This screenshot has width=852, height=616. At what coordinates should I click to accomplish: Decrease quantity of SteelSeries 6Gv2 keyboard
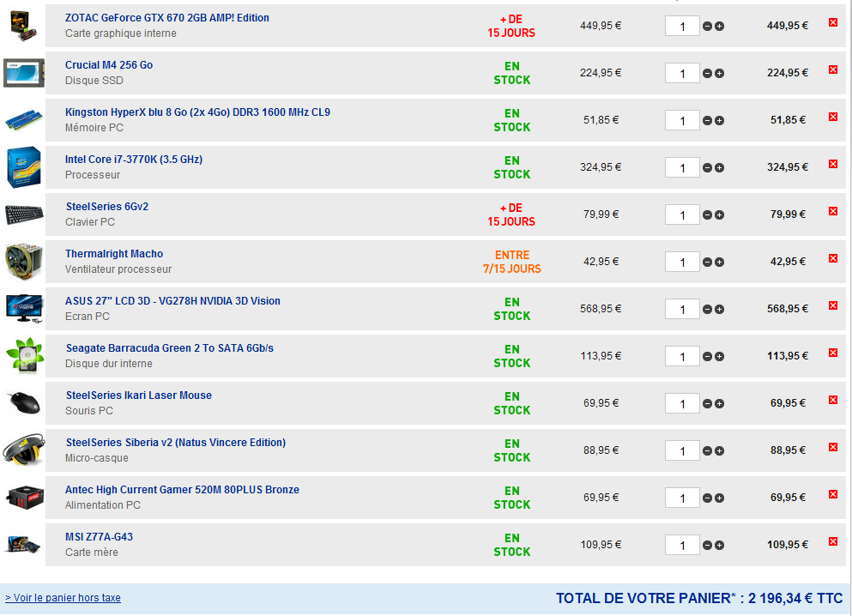click(x=708, y=215)
